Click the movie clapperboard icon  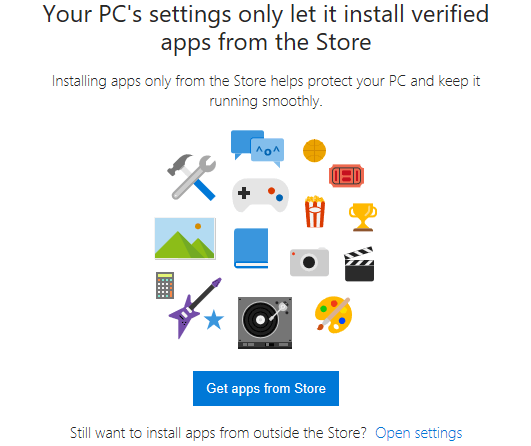click(x=359, y=264)
